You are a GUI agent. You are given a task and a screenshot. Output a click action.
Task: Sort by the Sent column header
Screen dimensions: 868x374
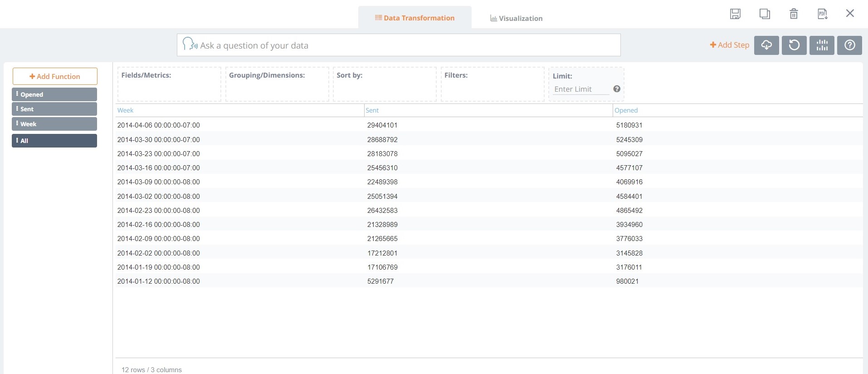pyautogui.click(x=372, y=110)
